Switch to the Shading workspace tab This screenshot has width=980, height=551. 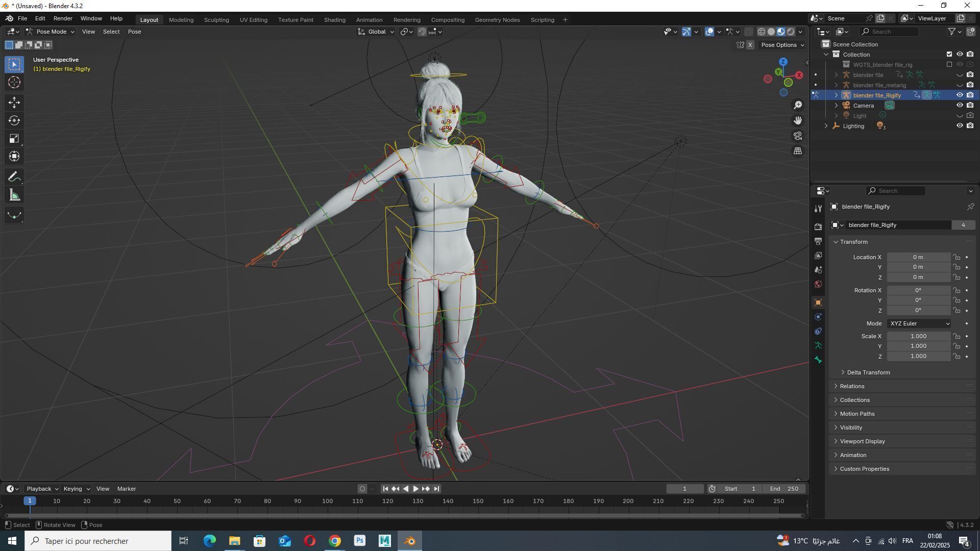coord(335,20)
